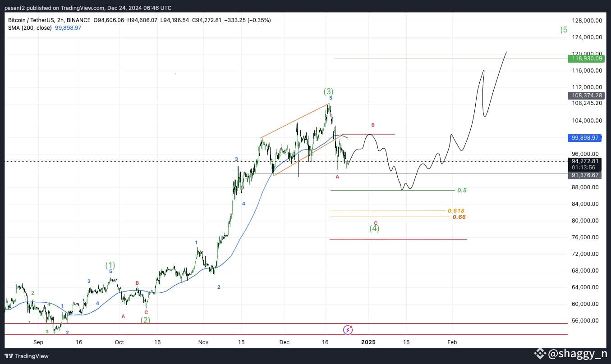Click the low value L94,196.54 in header

(175, 20)
